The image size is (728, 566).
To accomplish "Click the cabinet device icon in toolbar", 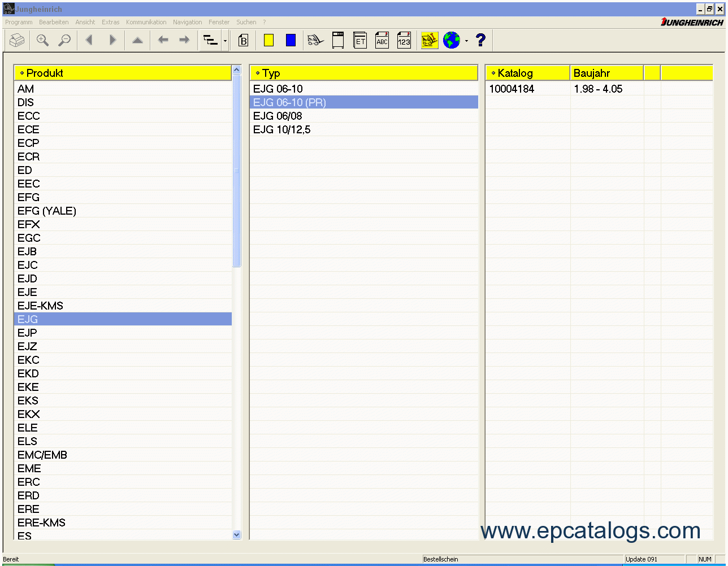I will [x=338, y=40].
